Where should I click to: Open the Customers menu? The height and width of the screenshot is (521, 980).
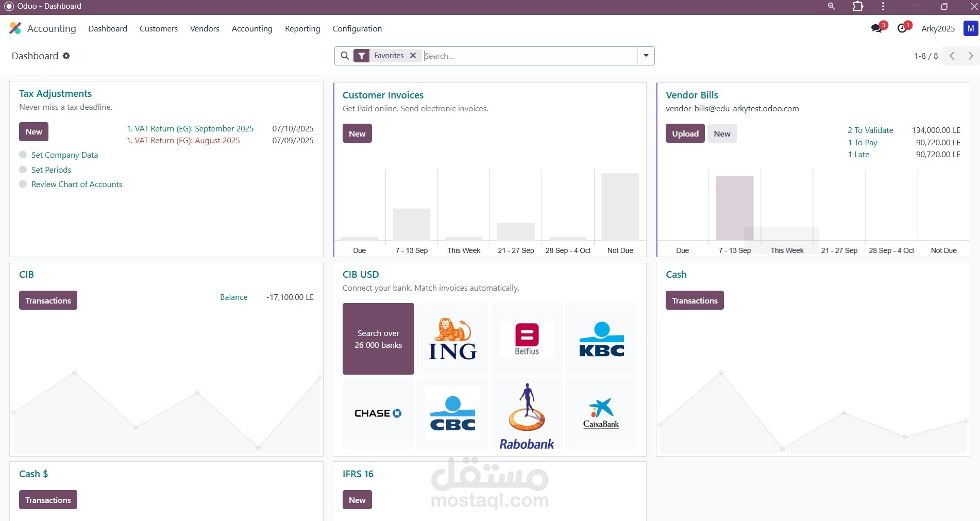click(159, 28)
